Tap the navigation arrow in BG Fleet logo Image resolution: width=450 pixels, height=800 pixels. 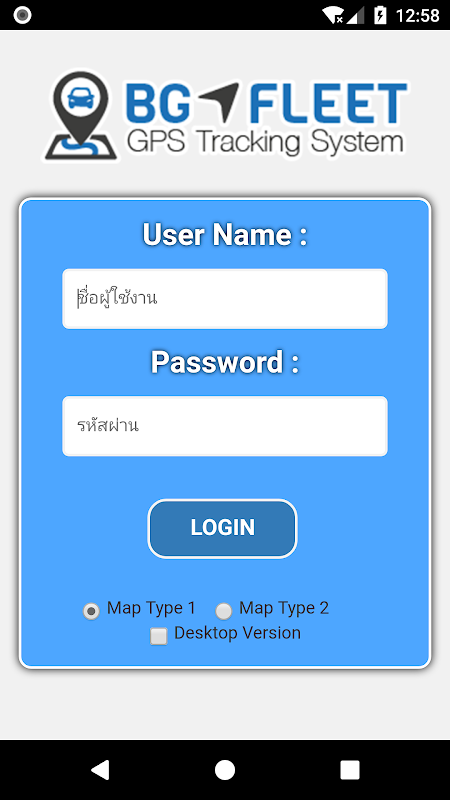(218, 104)
